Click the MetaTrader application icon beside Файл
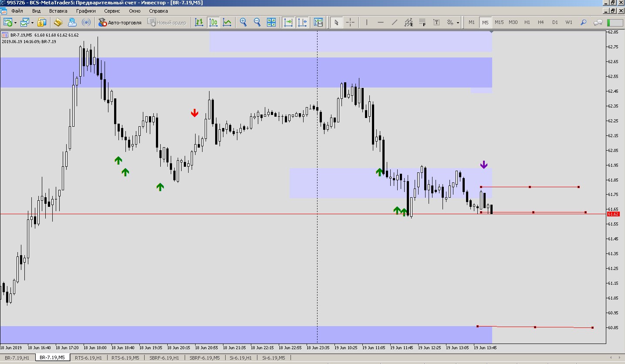The height and width of the screenshot is (364, 625). click(x=4, y=11)
